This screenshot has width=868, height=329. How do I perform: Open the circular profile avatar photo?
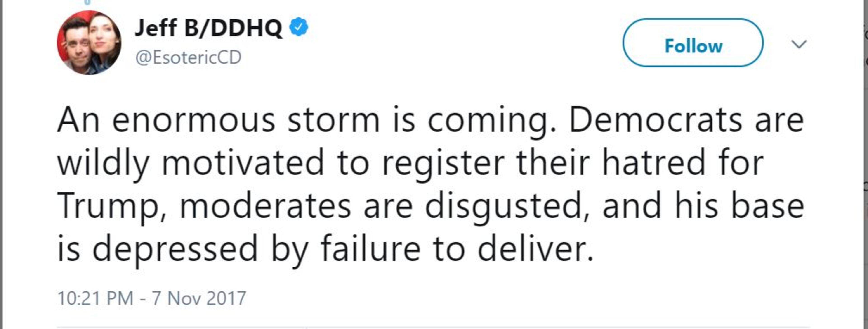(x=89, y=43)
